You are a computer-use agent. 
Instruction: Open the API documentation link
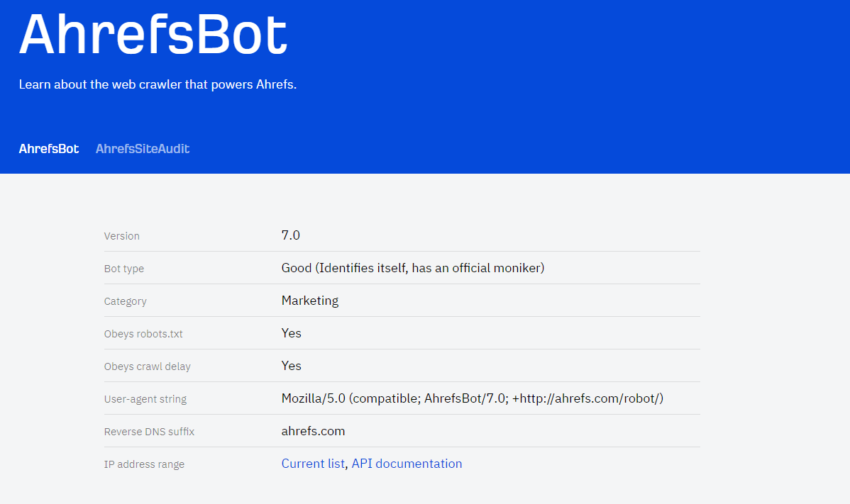click(407, 463)
